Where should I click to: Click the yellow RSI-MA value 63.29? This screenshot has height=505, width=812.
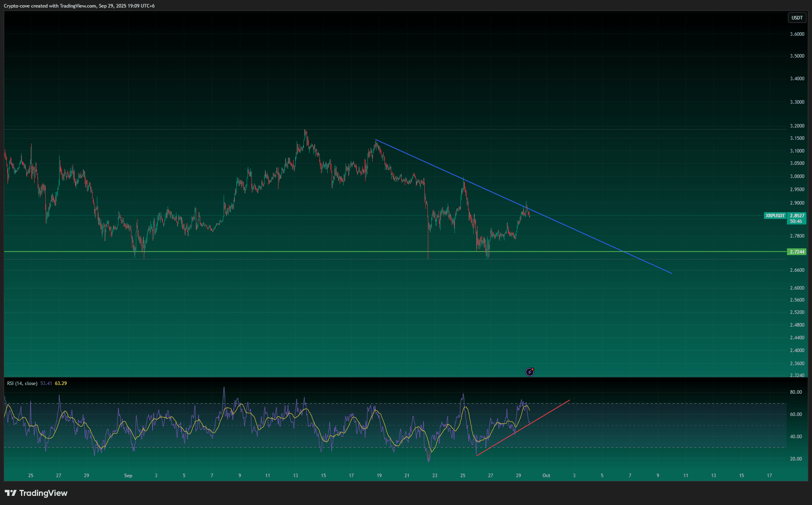61,383
